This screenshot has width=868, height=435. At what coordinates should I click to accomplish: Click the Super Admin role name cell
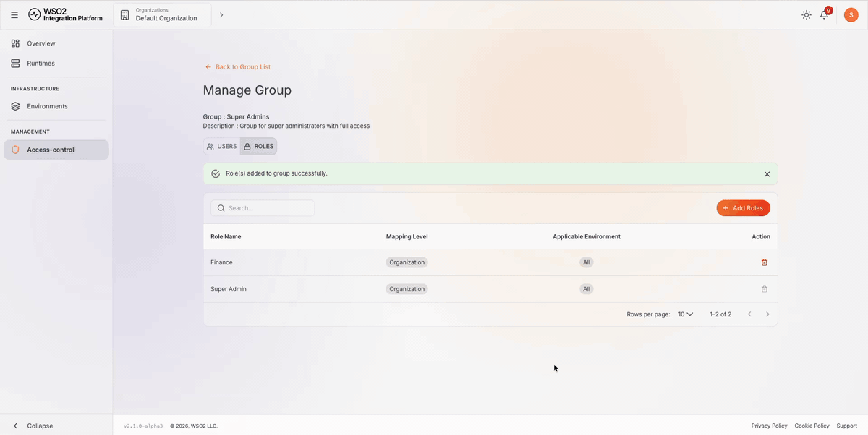pyautogui.click(x=229, y=289)
